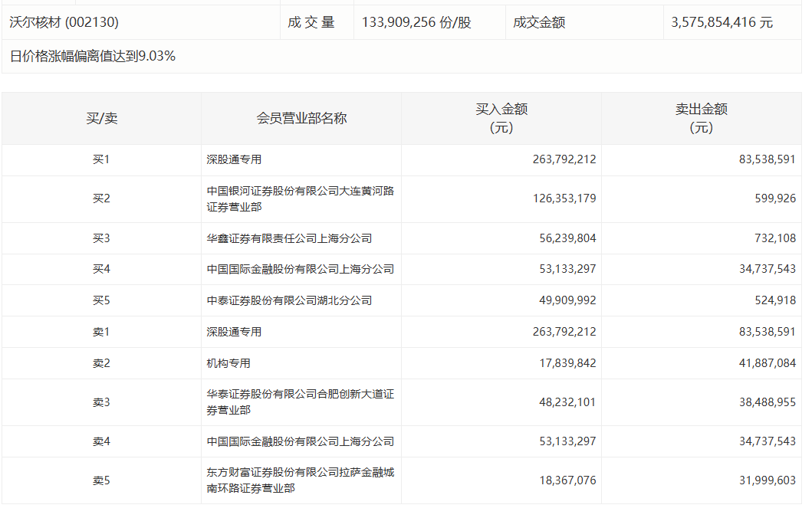Click 深股通专用 in the 卖1 row
The width and height of the screenshot is (812, 518).
234,332
